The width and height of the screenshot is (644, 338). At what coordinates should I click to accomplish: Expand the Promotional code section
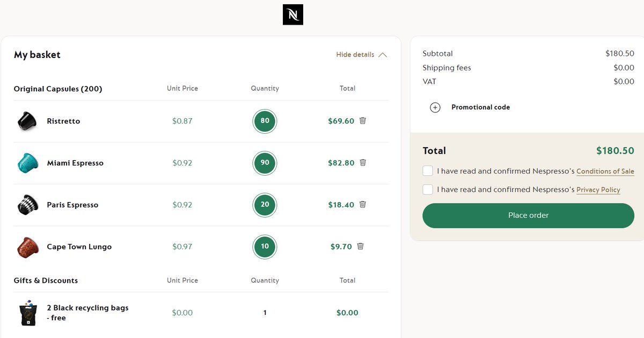480,107
